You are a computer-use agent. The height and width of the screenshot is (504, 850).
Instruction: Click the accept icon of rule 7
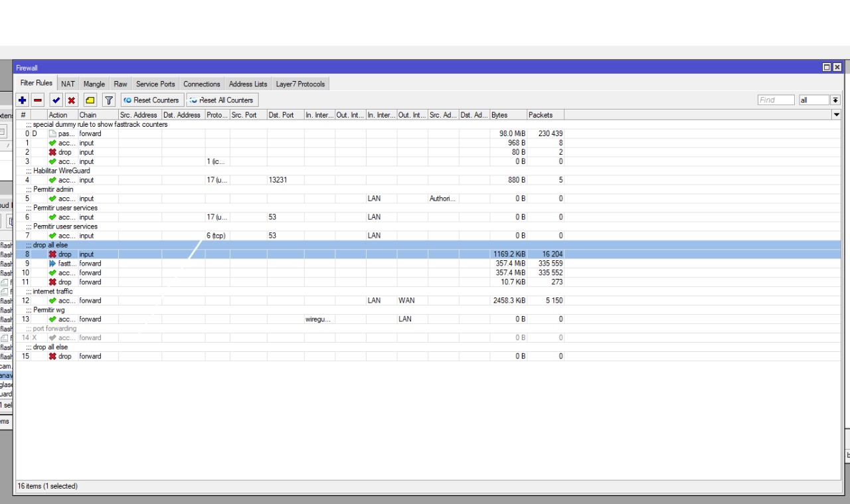pos(52,236)
